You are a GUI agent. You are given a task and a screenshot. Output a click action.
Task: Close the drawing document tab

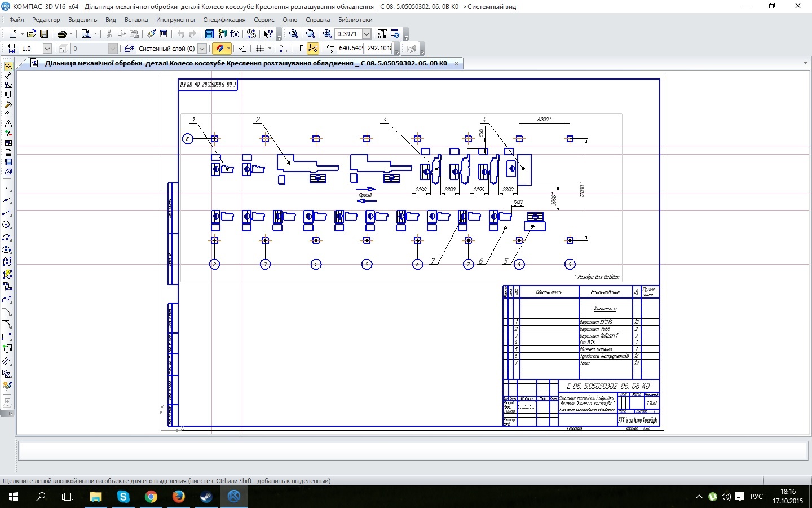coord(457,64)
